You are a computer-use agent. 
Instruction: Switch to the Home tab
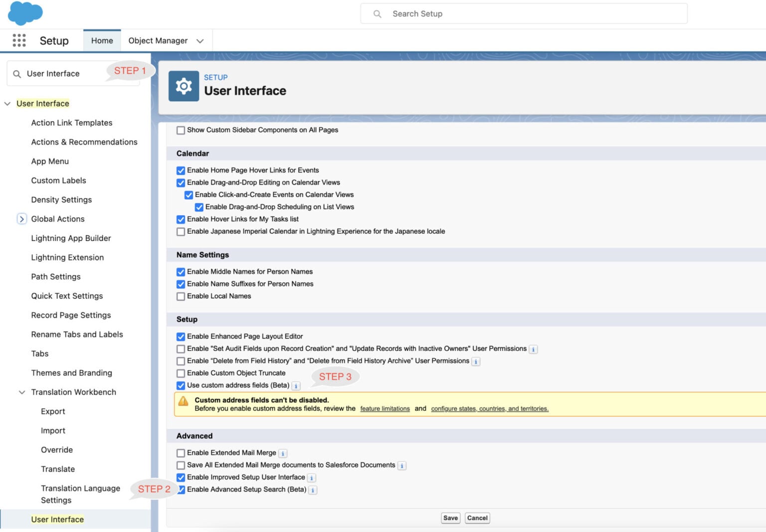[102, 40]
